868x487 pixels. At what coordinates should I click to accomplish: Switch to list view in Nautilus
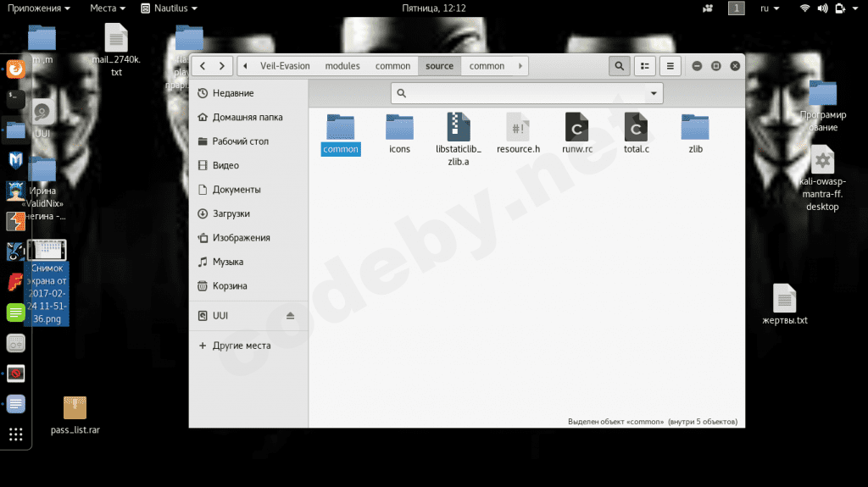coord(645,66)
